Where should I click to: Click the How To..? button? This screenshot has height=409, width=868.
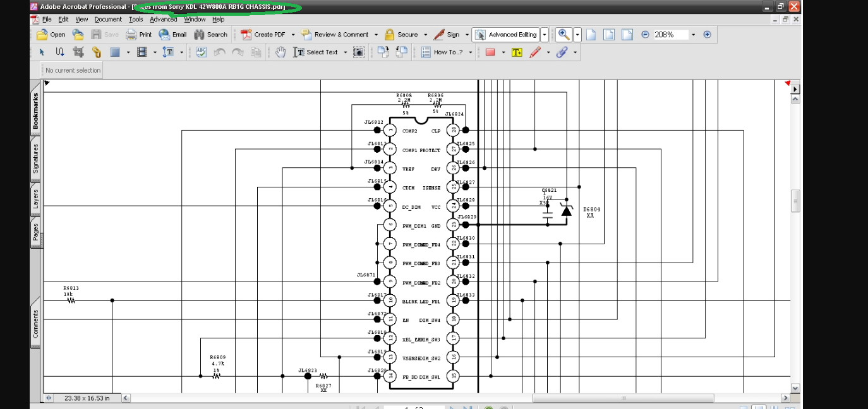click(x=442, y=52)
